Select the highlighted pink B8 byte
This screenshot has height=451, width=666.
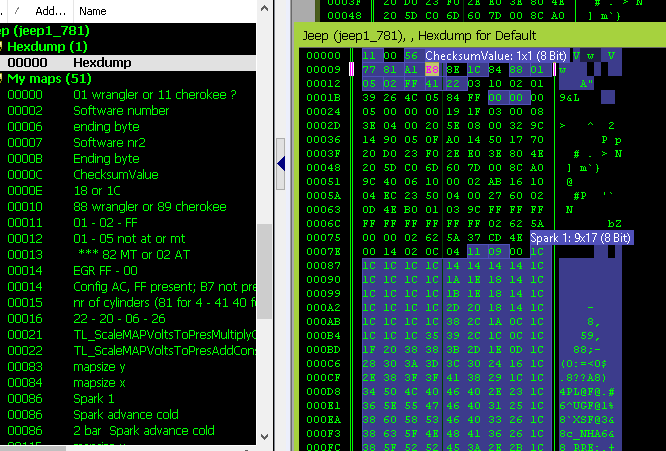(431, 71)
